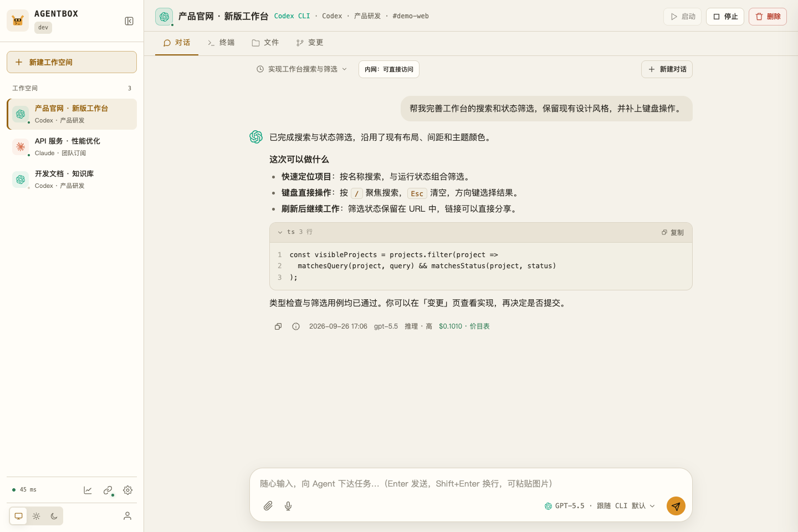The image size is (798, 532).
Task: Collapse the ts code block chevron
Action: coord(280,232)
